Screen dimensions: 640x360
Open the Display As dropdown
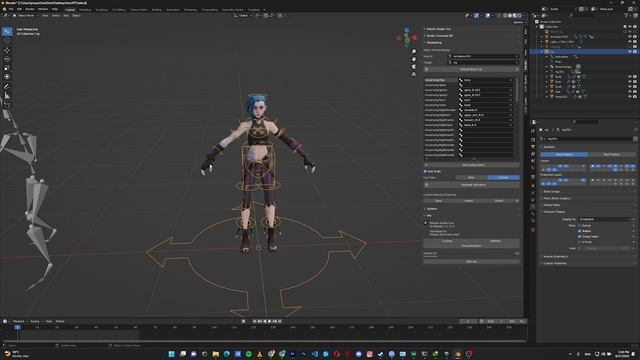(x=604, y=220)
